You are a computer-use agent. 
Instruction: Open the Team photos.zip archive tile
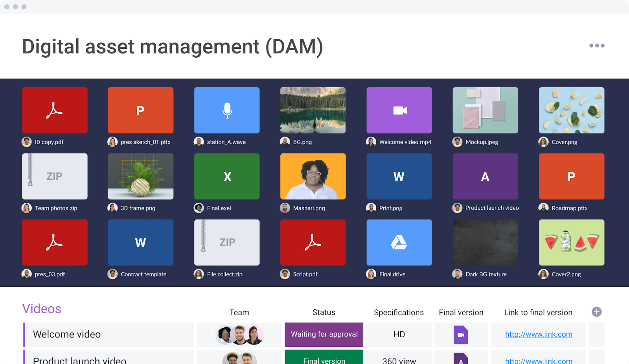click(x=55, y=176)
